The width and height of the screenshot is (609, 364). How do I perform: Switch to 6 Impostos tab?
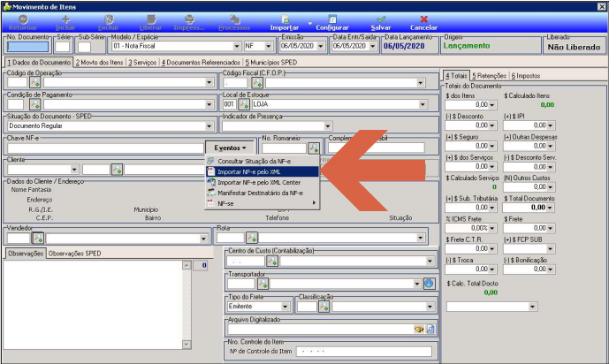[526, 76]
